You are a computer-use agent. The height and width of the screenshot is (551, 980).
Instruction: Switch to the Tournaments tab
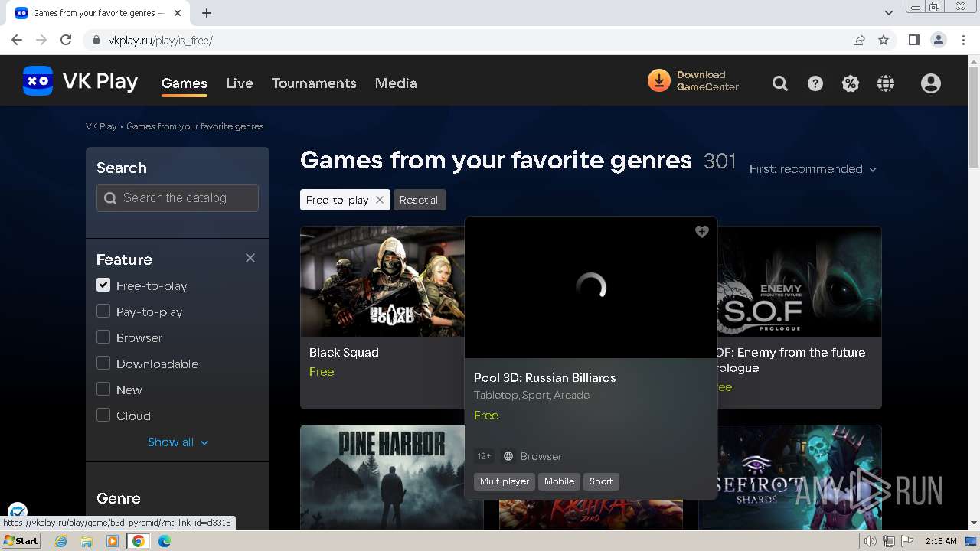tap(314, 83)
